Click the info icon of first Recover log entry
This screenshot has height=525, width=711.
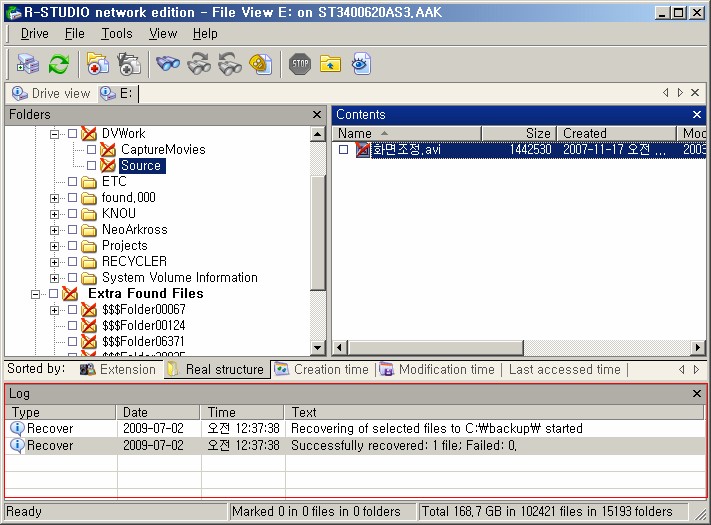pyautogui.click(x=17, y=428)
